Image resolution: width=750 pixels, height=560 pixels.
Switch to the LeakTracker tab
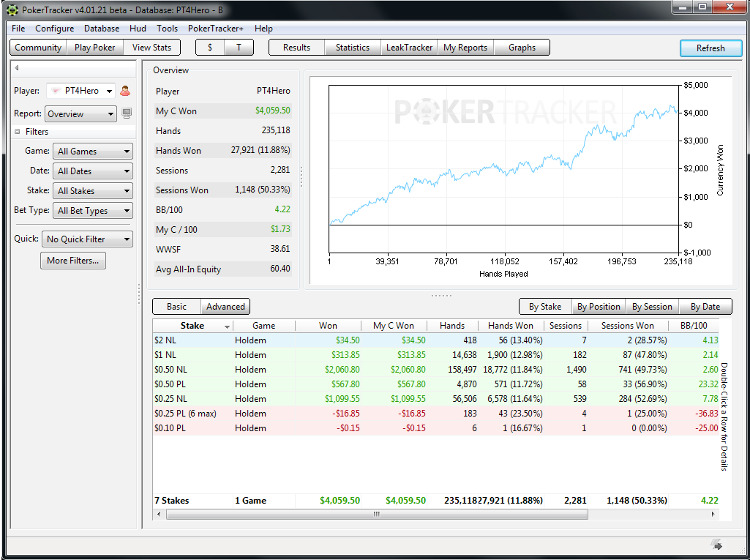pyautogui.click(x=409, y=47)
